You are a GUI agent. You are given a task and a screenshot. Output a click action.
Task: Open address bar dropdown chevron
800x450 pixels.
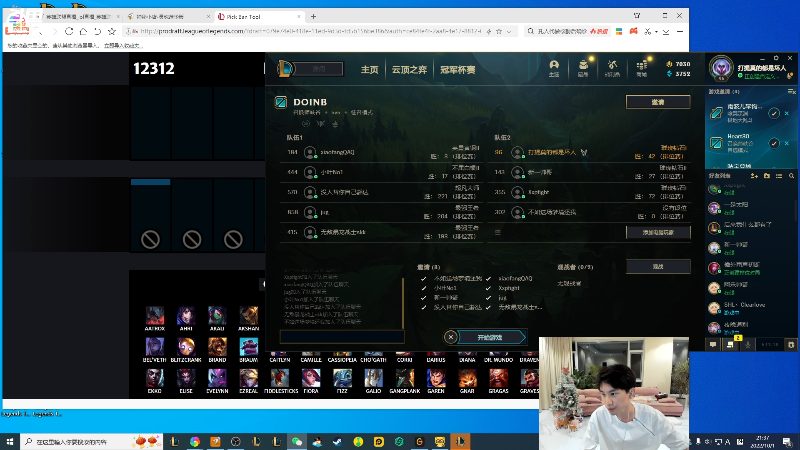click(509, 32)
